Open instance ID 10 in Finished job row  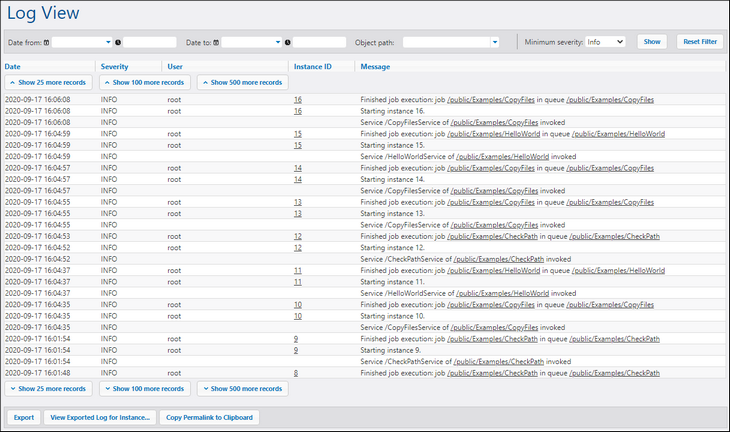point(298,304)
